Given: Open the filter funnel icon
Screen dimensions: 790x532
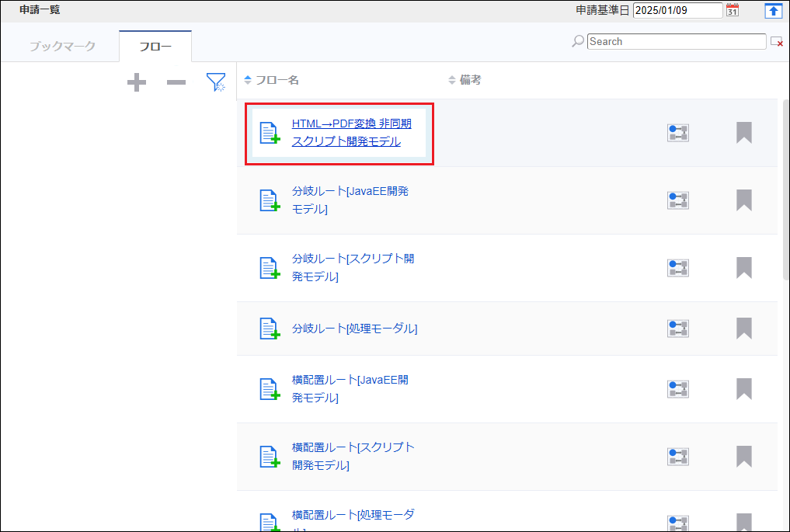Looking at the screenshot, I should pos(216,82).
